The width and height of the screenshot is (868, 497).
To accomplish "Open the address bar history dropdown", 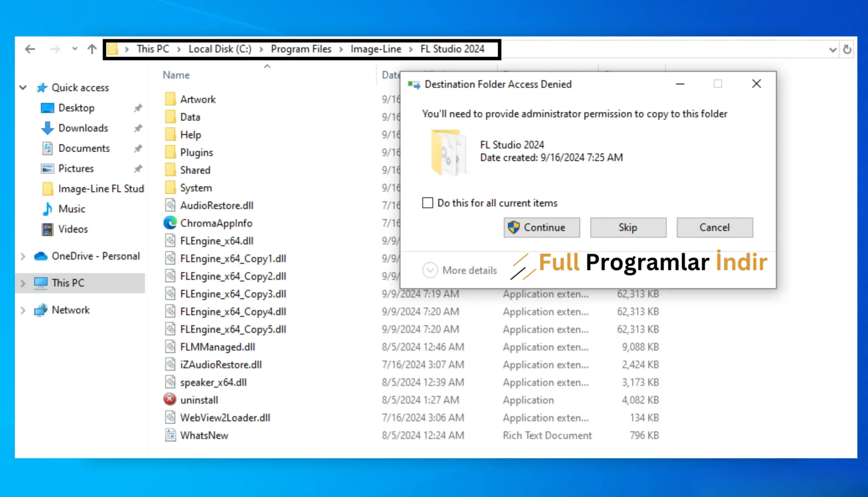I will [832, 50].
